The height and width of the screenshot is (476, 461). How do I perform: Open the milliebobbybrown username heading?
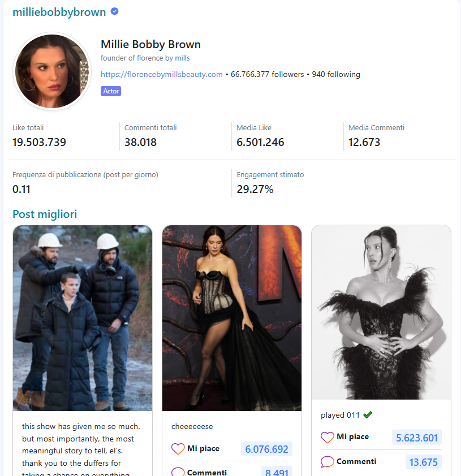click(x=59, y=12)
